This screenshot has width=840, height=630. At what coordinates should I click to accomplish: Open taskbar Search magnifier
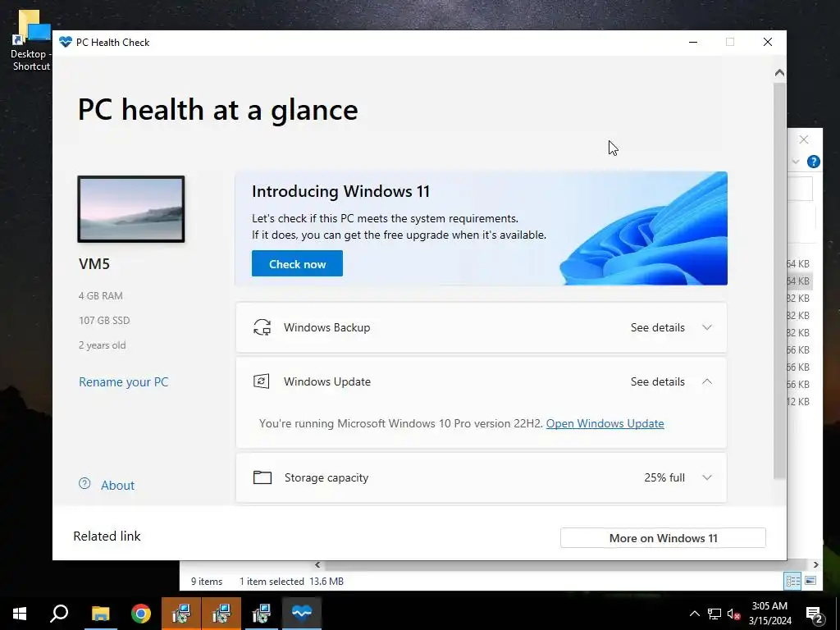59,614
